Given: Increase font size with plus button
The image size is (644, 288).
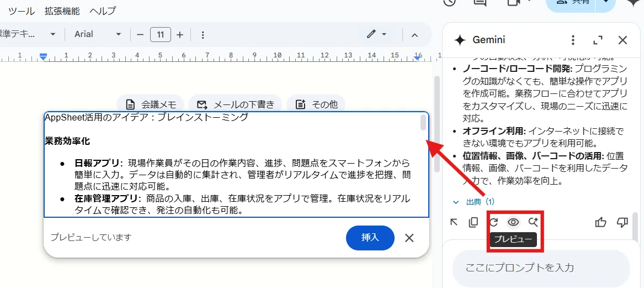Looking at the screenshot, I should (x=179, y=35).
